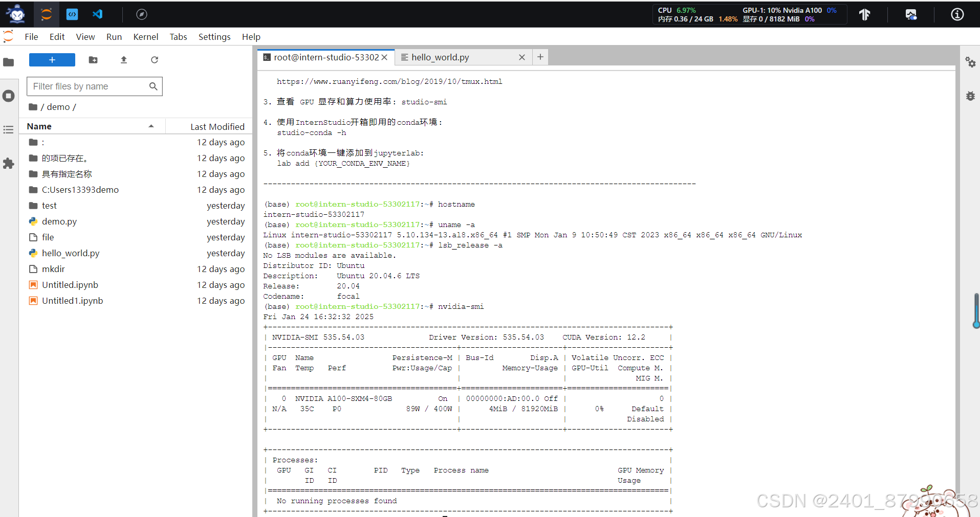Click the nvidia-smi command text in terminal

(461, 306)
